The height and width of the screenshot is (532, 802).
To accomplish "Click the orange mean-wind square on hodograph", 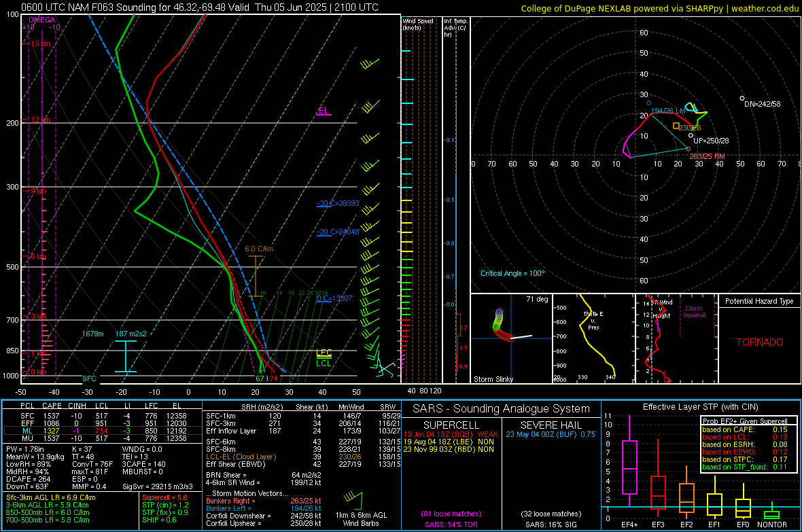I will point(676,126).
